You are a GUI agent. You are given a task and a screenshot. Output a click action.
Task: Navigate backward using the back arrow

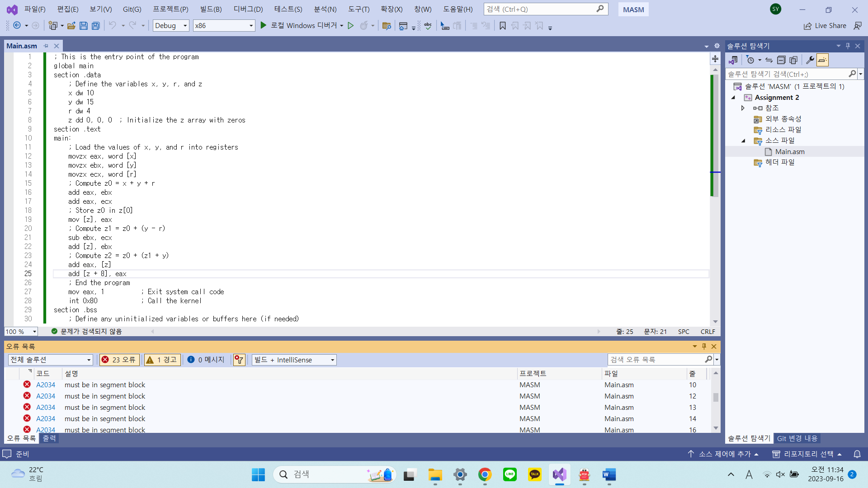coord(17,26)
